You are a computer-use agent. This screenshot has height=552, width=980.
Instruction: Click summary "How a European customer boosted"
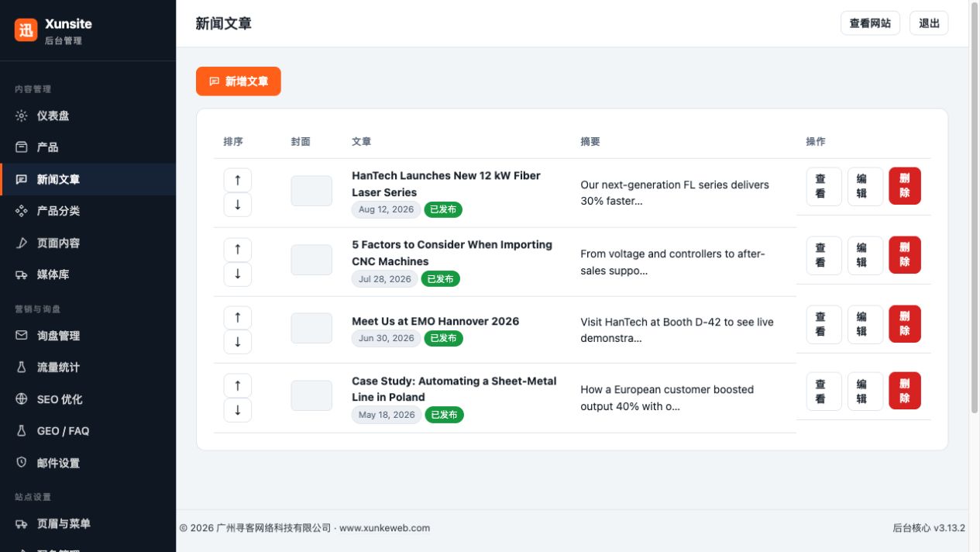coord(667,389)
